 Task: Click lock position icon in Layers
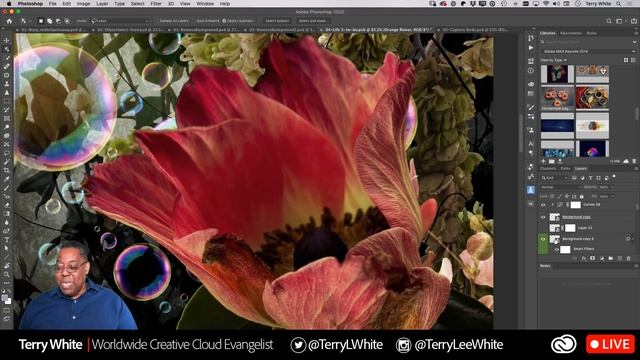(x=567, y=196)
